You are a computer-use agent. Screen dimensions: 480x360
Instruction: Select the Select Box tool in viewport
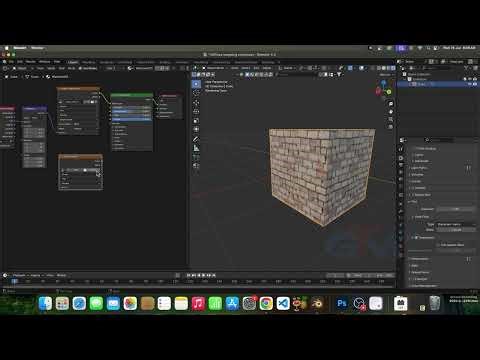196,84
